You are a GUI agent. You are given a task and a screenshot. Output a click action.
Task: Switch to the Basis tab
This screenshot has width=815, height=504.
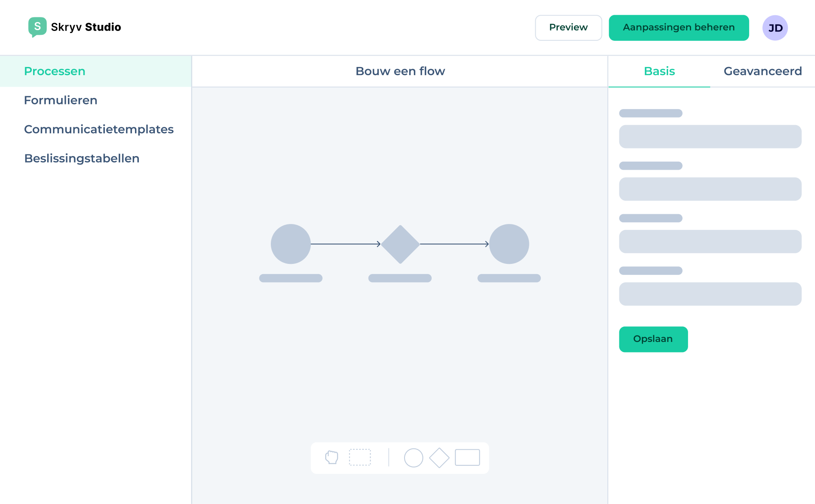click(659, 71)
